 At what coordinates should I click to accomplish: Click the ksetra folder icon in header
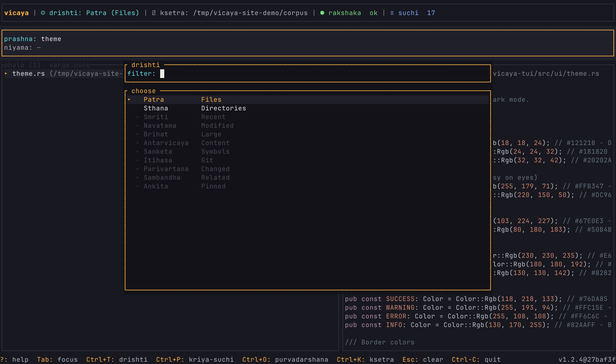point(154,13)
